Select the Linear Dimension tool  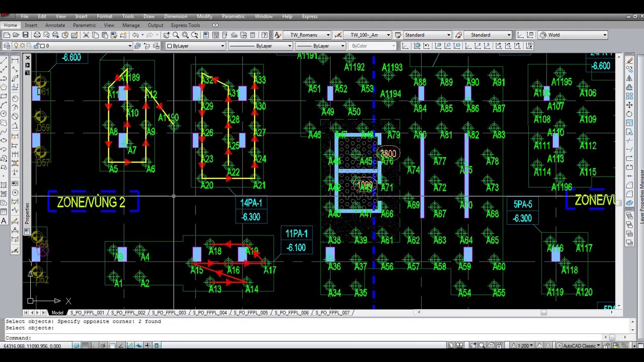[x=15, y=60]
